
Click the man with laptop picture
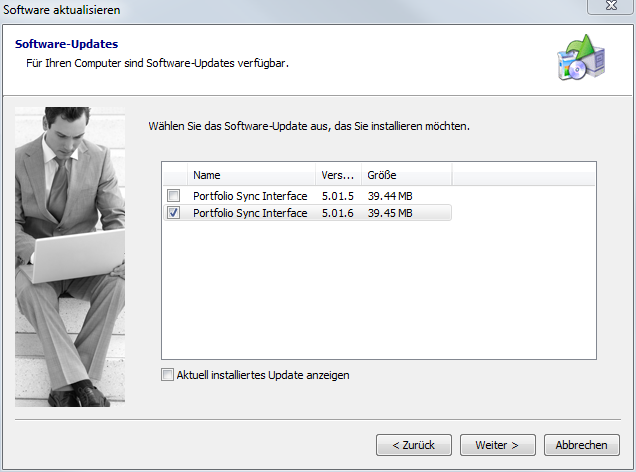pyautogui.click(x=70, y=257)
